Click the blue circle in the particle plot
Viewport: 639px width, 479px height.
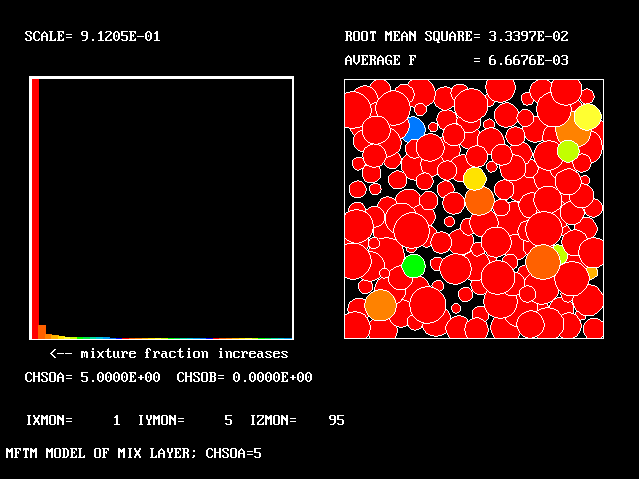(414, 129)
